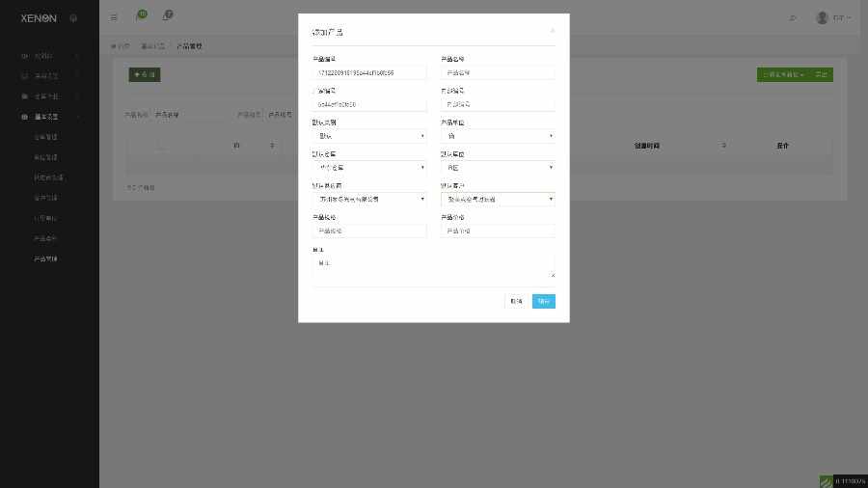Open the 默认客户 dropdown
The image size is (868, 488).
pos(498,199)
